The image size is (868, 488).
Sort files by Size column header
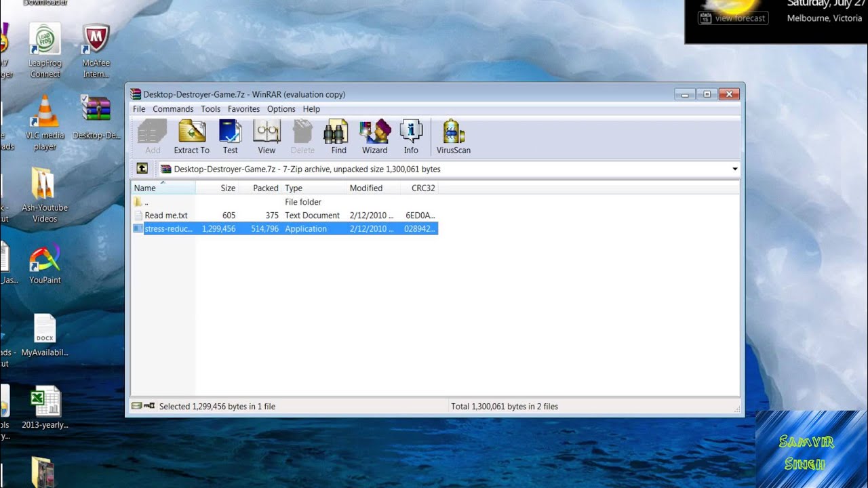[228, 188]
